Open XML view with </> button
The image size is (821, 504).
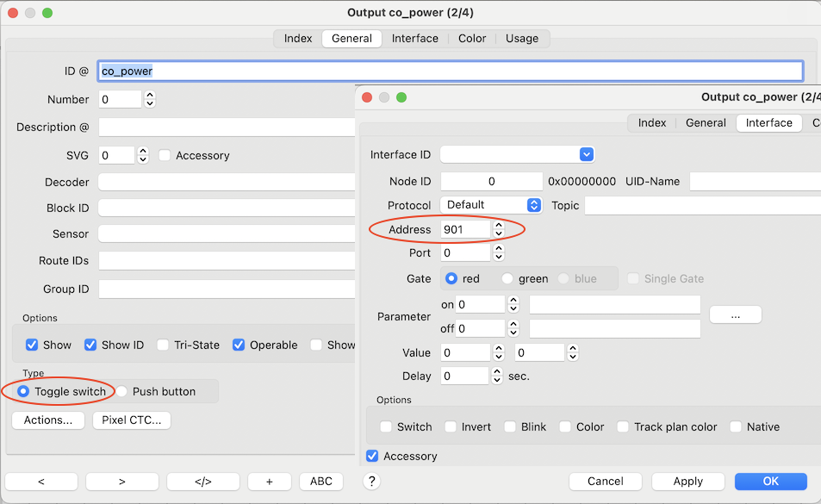coord(202,482)
